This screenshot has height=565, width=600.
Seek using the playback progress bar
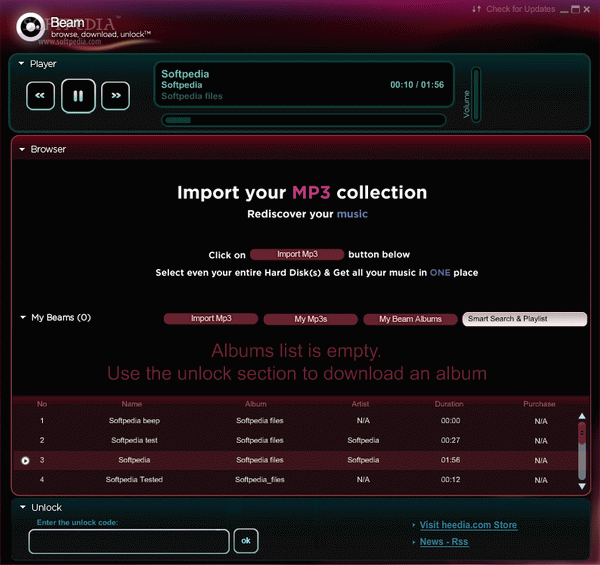click(304, 120)
